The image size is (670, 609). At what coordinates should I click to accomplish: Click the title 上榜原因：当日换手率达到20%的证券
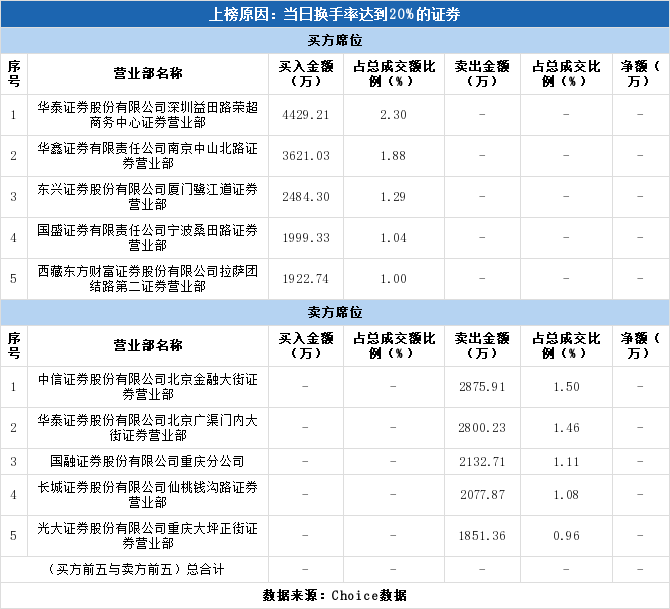pyautogui.click(x=335, y=15)
